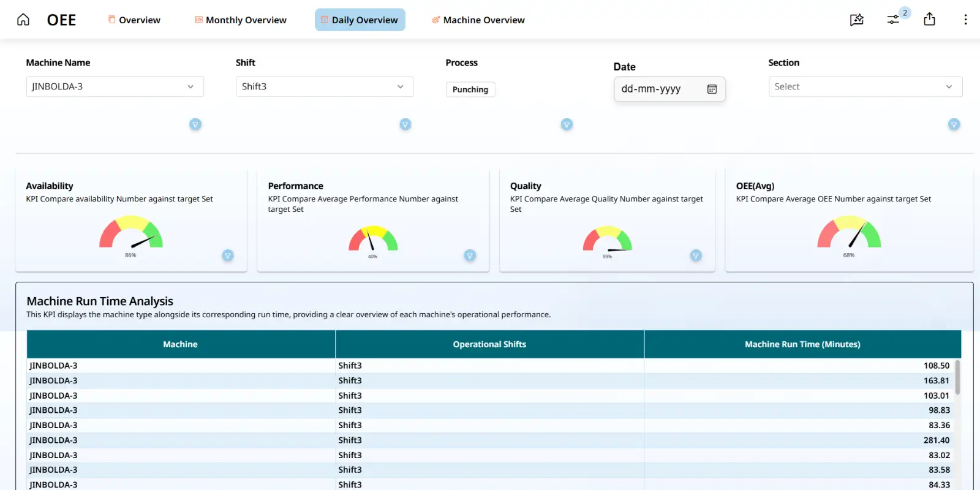Go to Machine Overview tab
This screenshot has height=490, width=980.
478,20
